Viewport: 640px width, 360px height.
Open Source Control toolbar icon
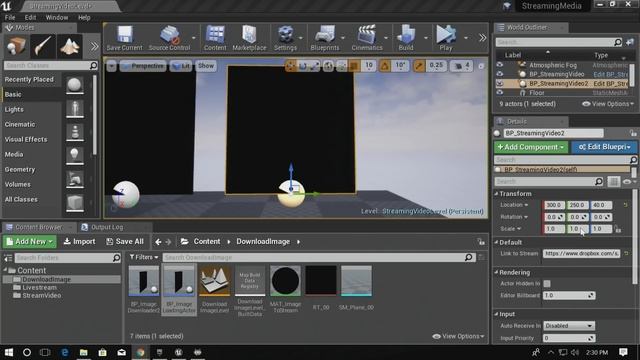[169, 38]
